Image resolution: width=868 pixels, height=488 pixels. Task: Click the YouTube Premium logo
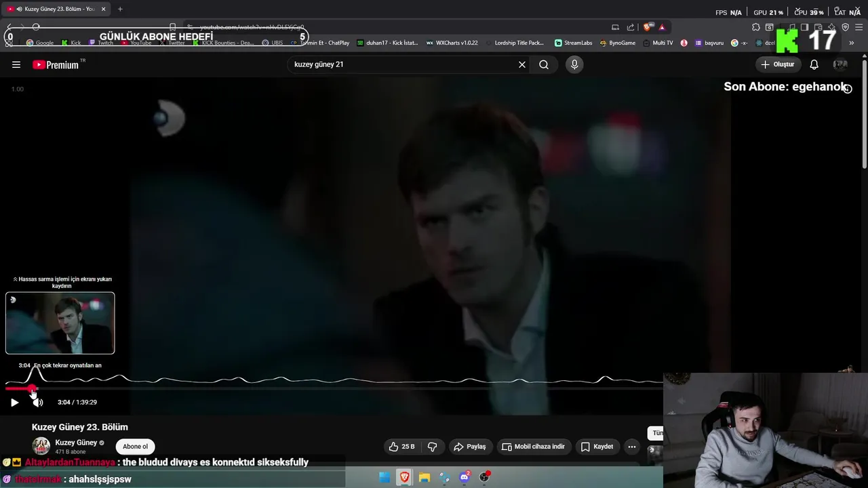click(56, 64)
